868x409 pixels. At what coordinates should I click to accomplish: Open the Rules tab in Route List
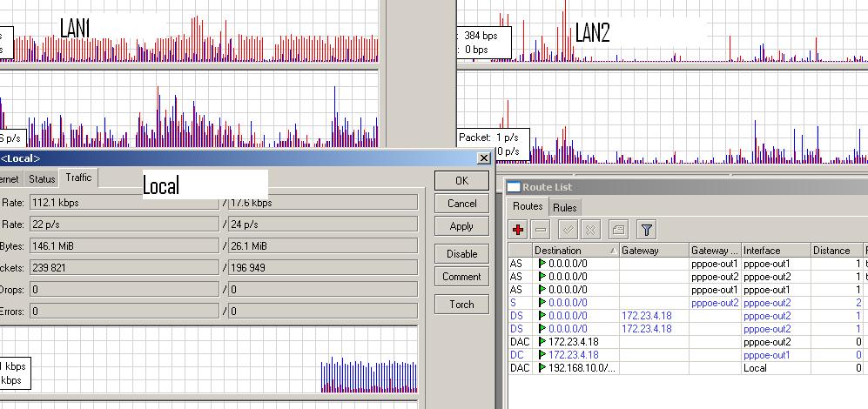click(x=565, y=207)
